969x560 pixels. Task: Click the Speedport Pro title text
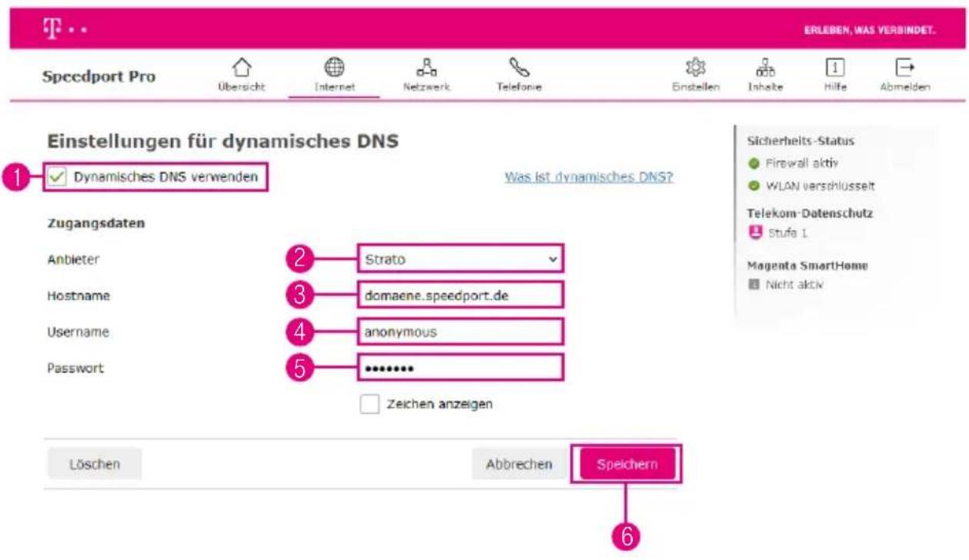[x=98, y=77]
